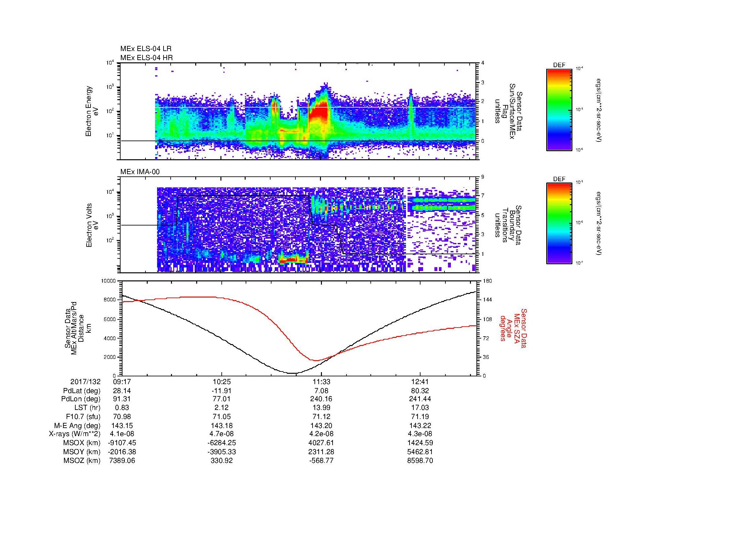
Task: Click the '10000' altitude axis tick label
Action: click(108, 281)
